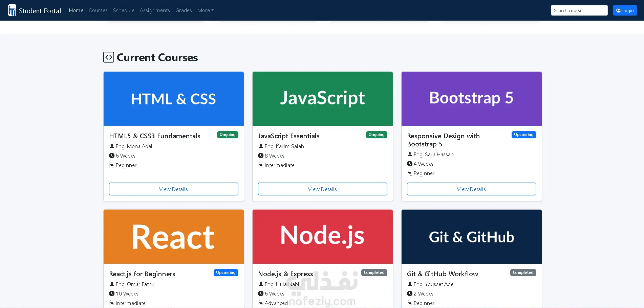Click the level icon beside Beginner in Bootstrap card
644x308 pixels.
tap(410, 173)
